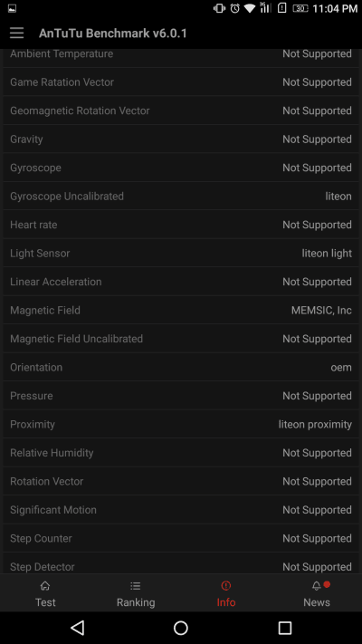Tap the AnTuTu Benchmark v6.0.1 title
The width and height of the screenshot is (362, 644).
point(113,34)
